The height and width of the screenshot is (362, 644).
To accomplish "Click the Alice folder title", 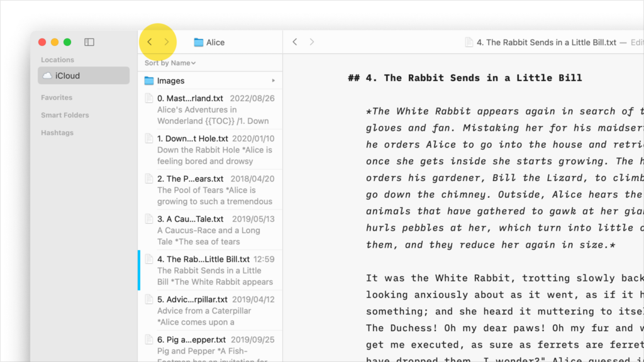I will coord(215,42).
